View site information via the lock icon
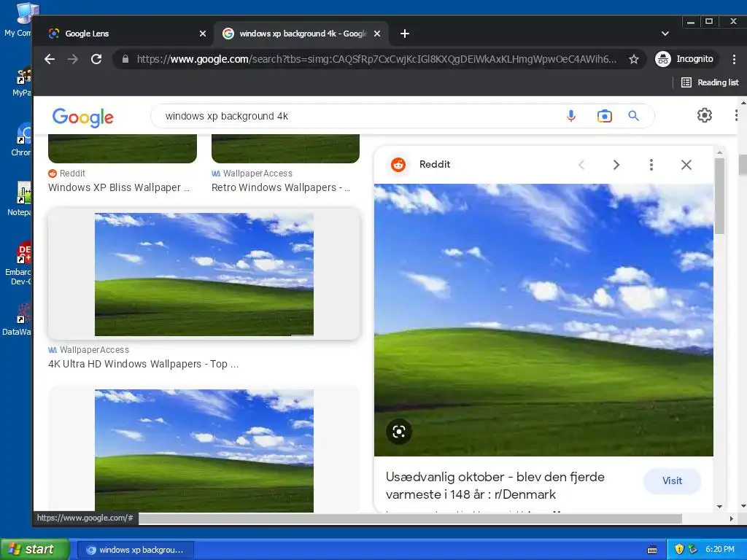This screenshot has height=560, width=747. 125,59
